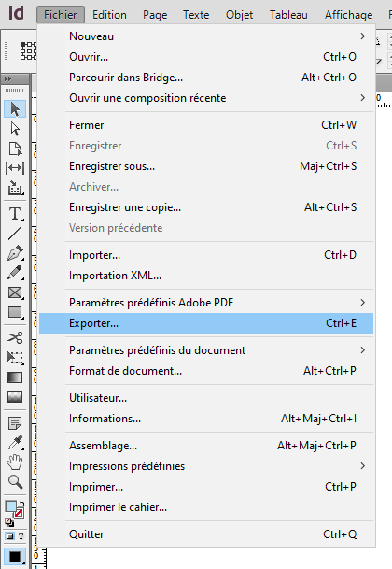Choose the Zoom magnifier tool
The image size is (392, 569).
point(15,482)
